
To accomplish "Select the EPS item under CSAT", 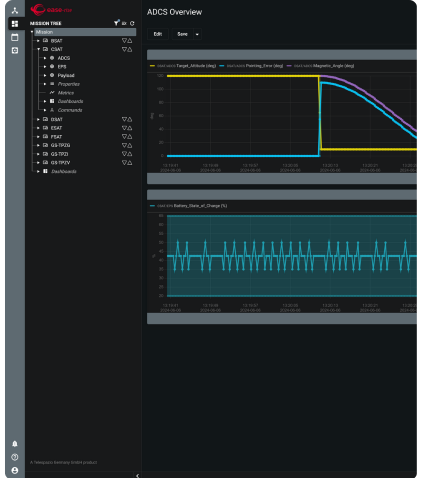I will click(x=62, y=67).
